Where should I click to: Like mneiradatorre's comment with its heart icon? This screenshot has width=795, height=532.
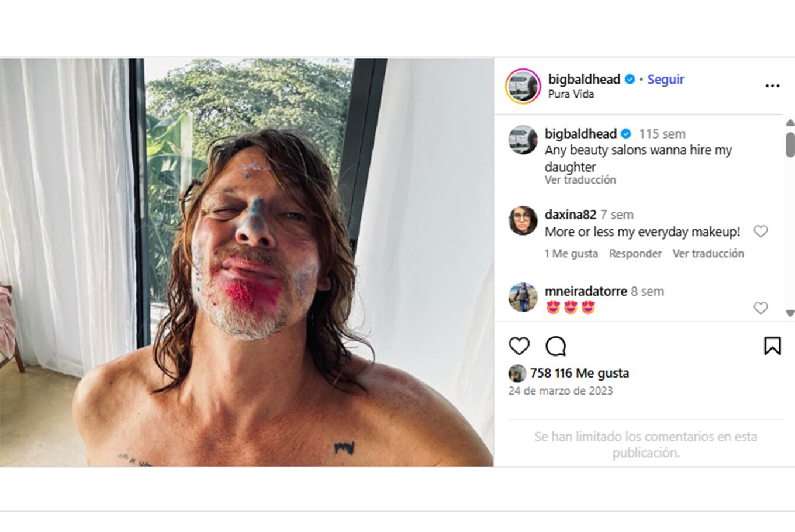(761, 308)
